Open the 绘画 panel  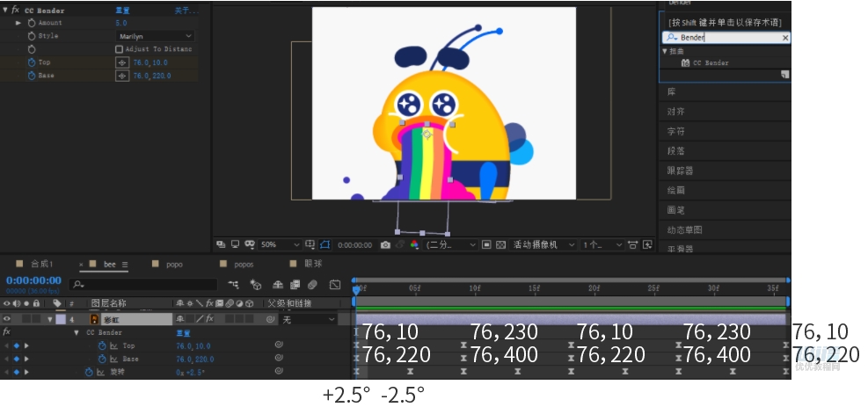pos(676,190)
